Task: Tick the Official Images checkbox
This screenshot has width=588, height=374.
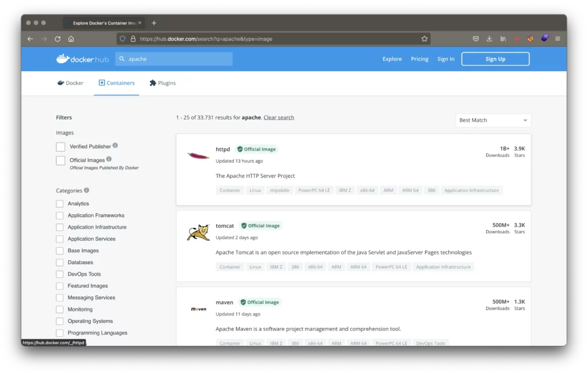Action: [x=60, y=160]
